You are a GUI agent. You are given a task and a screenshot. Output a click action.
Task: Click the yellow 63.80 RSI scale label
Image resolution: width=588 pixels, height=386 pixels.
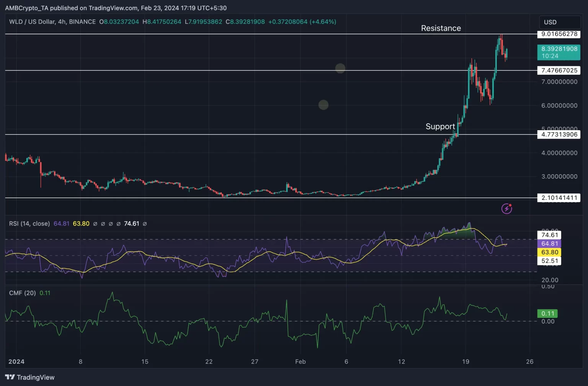click(x=549, y=252)
